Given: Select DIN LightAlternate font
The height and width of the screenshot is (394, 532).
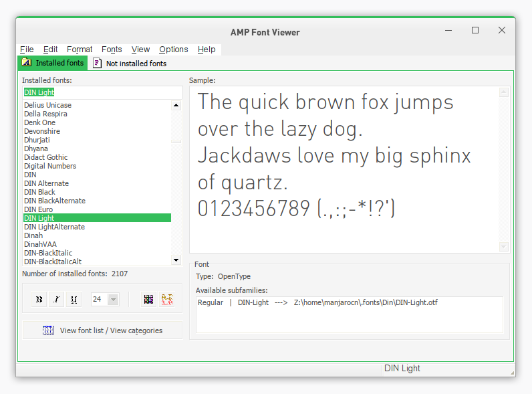Looking at the screenshot, I should [97, 227].
